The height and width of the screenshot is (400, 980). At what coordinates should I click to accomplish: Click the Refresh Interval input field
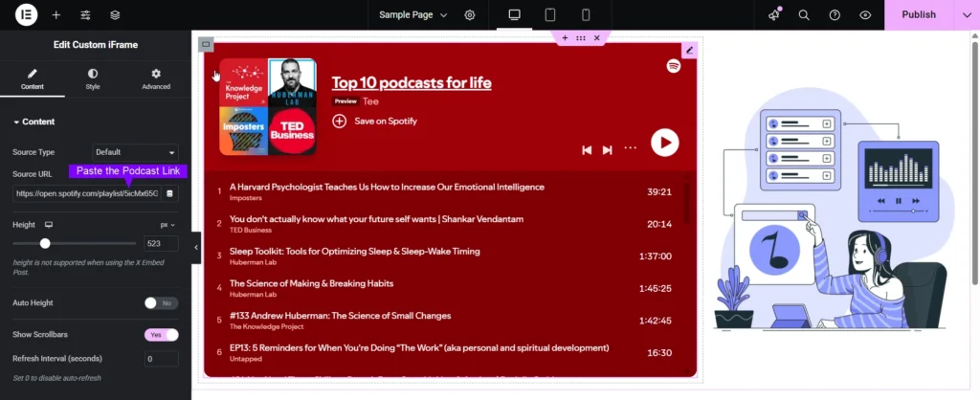[x=161, y=360]
